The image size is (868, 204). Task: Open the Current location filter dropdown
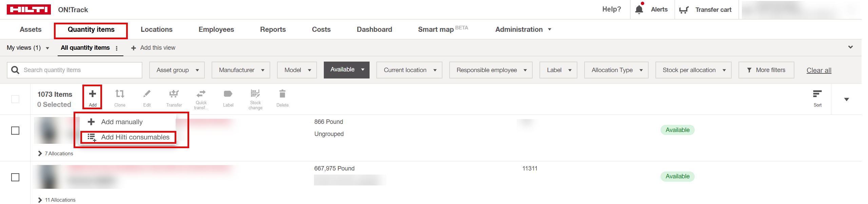(409, 70)
